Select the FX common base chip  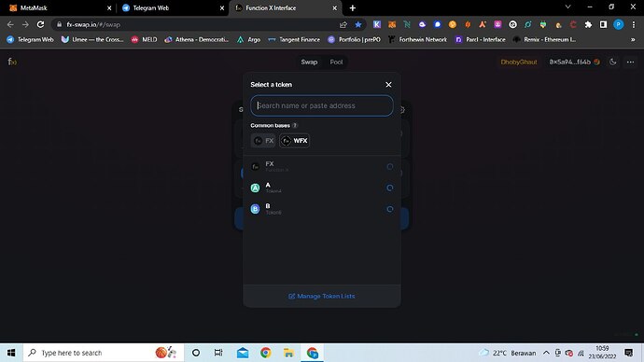[263, 141]
